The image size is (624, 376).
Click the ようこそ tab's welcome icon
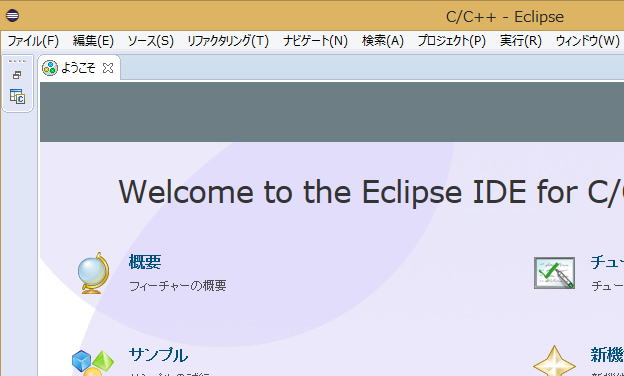[x=50, y=68]
